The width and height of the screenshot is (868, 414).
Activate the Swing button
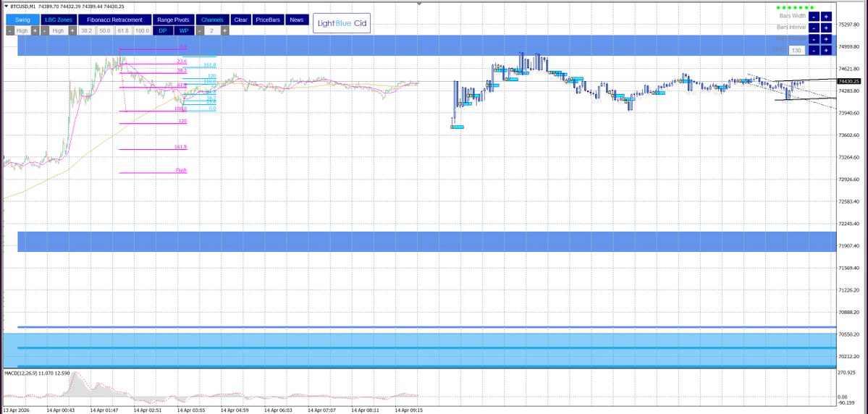(x=22, y=20)
